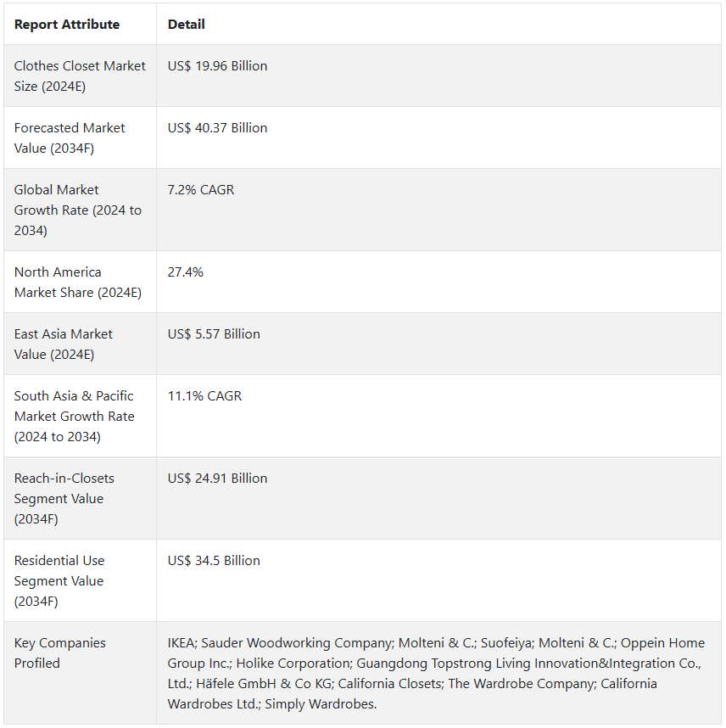Viewport: 726px width, 728px height.
Task: Select 'Global Market Growth Rate' cell
Action: tap(77, 210)
